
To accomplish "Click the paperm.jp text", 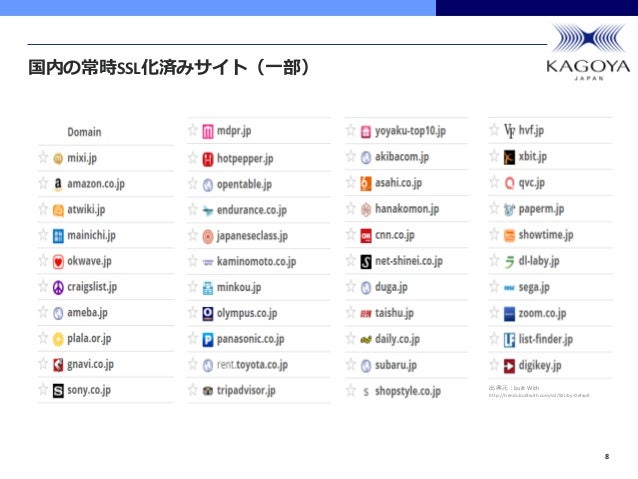I will point(542,210).
